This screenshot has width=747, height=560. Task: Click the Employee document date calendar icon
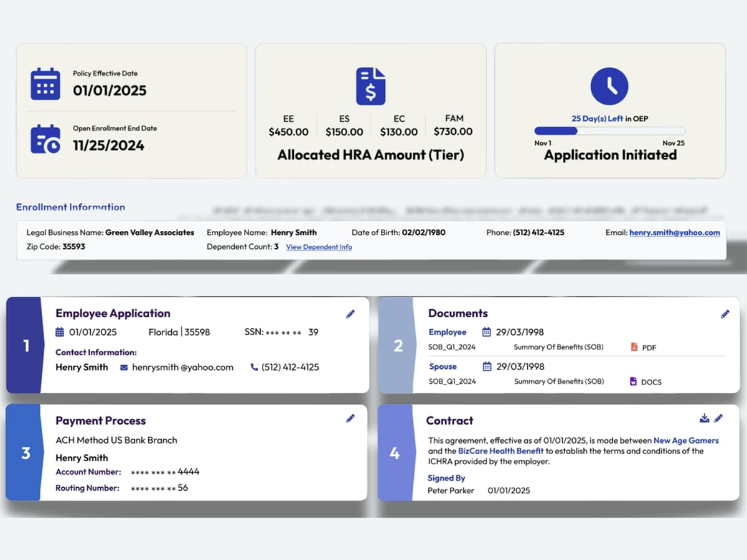pyautogui.click(x=487, y=332)
